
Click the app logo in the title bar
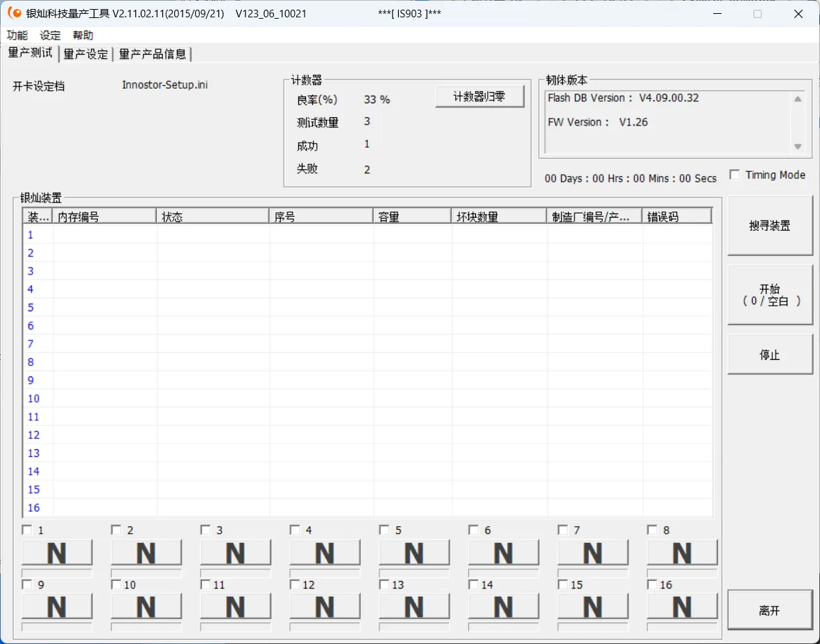click(15, 13)
